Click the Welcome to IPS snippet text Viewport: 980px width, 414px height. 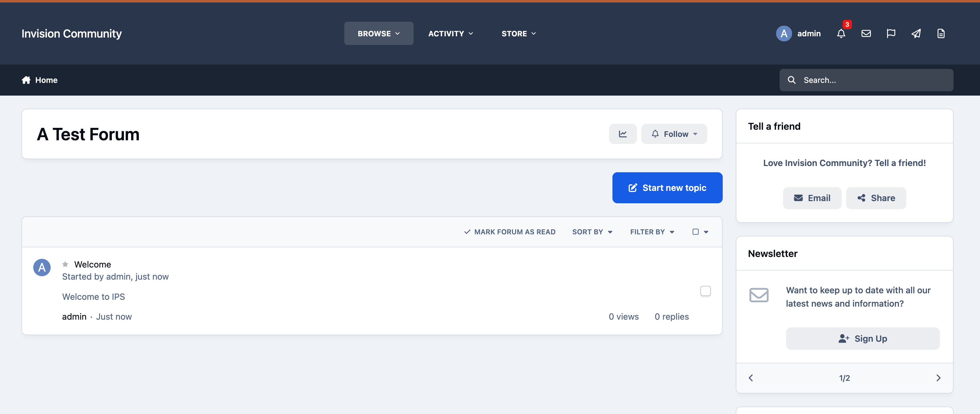click(94, 297)
